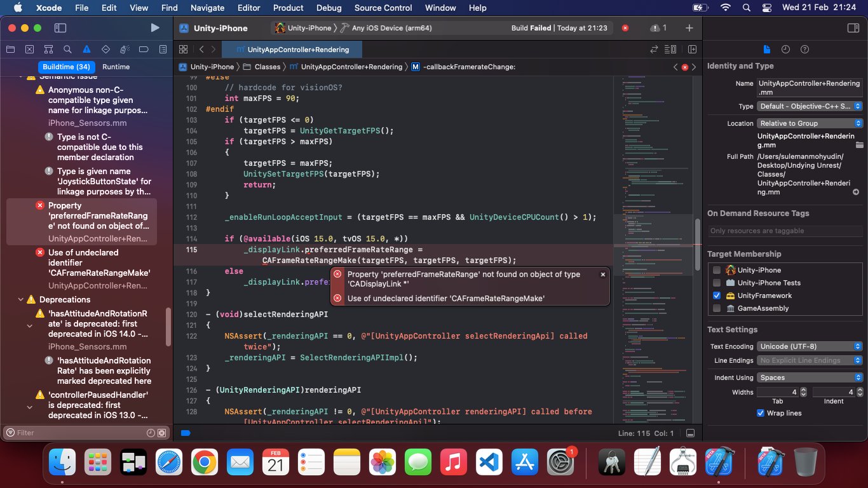The width and height of the screenshot is (868, 488).
Task: Go forward with the editor right chevron
Action: (214, 50)
